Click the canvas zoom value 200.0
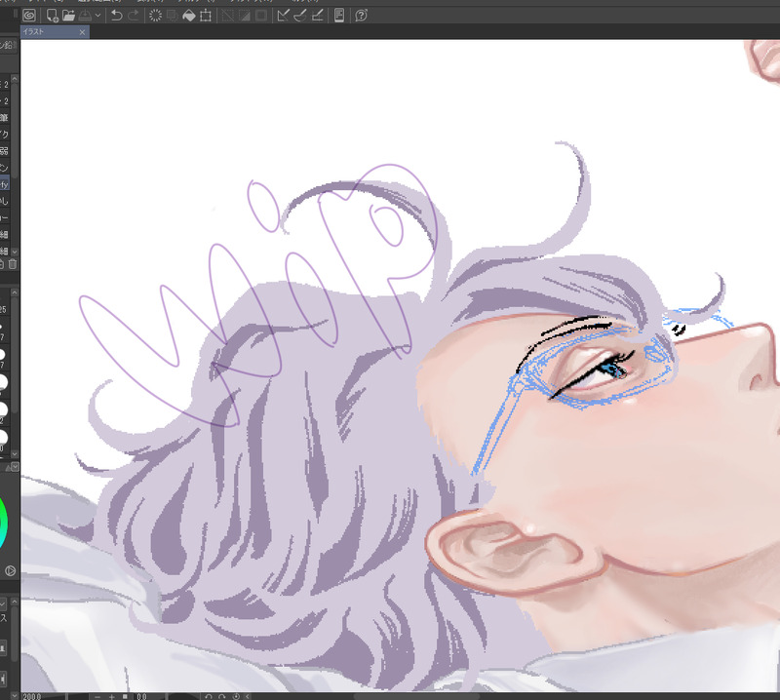Image resolution: width=780 pixels, height=700 pixels. tap(32, 696)
